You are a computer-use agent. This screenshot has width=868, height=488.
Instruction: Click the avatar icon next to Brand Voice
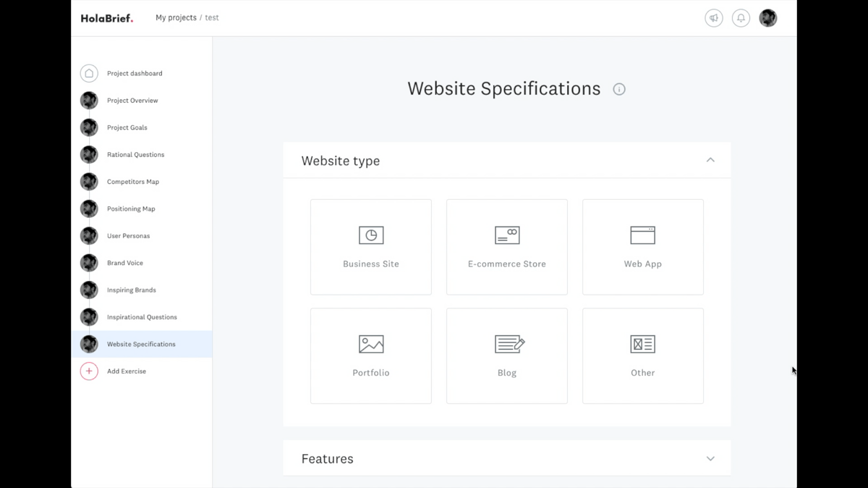89,263
